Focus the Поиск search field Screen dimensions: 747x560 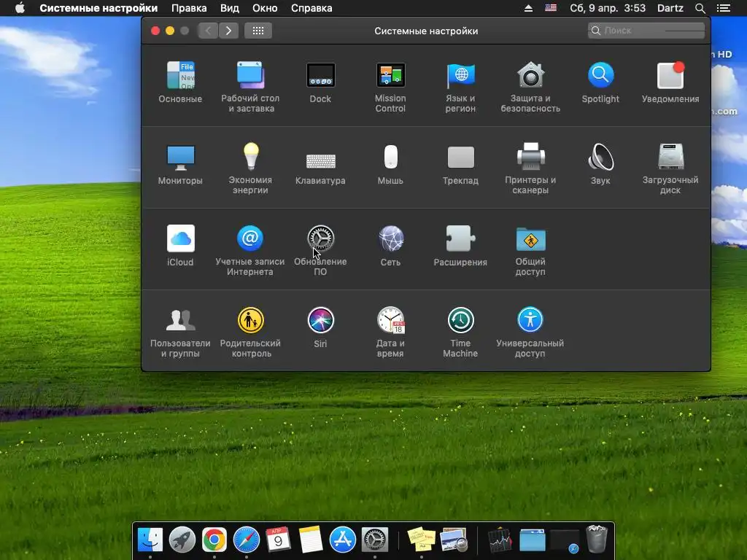point(646,31)
